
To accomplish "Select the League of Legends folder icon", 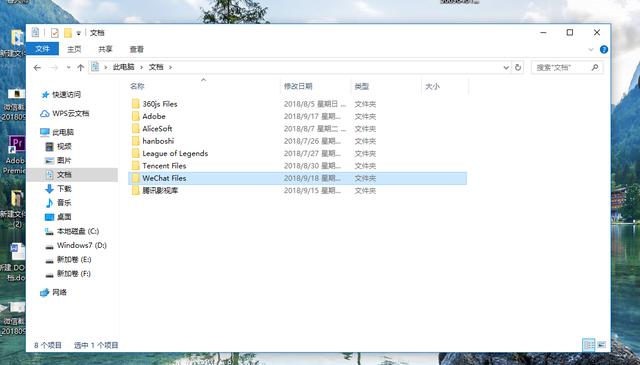I will click(136, 154).
